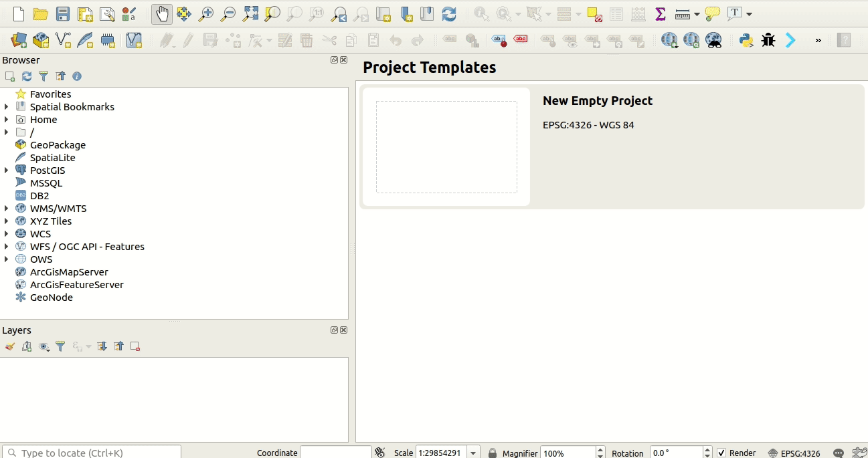Click the New Shapefile Layer icon
Screen dimensions: 868x458
[63, 41]
